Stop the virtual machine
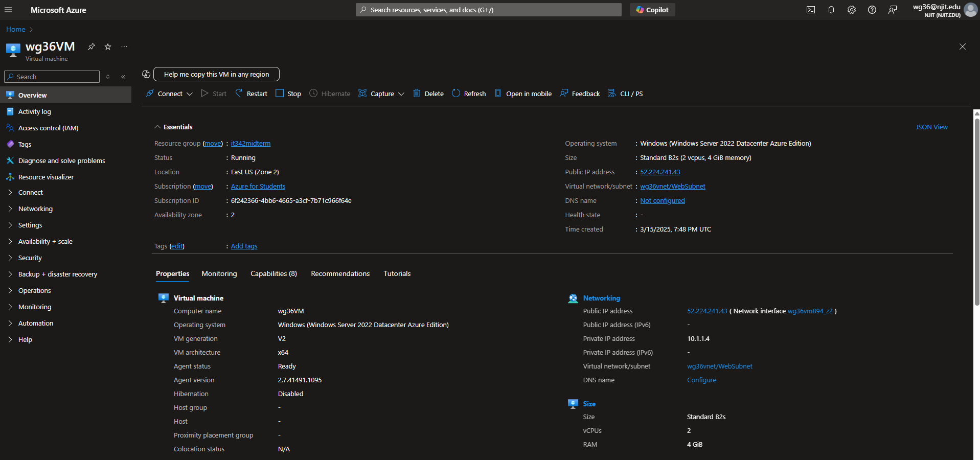Screen dimensions: 980x460 (288, 94)
